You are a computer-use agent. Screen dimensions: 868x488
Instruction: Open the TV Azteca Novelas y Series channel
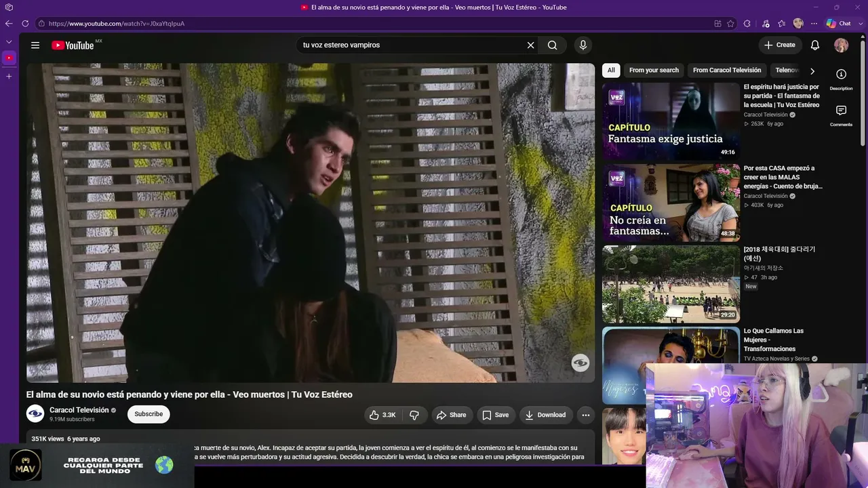[x=776, y=359]
